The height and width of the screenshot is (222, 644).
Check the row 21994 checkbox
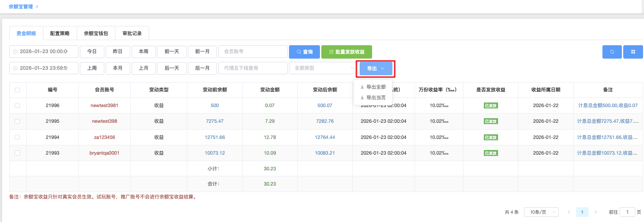[x=18, y=137]
